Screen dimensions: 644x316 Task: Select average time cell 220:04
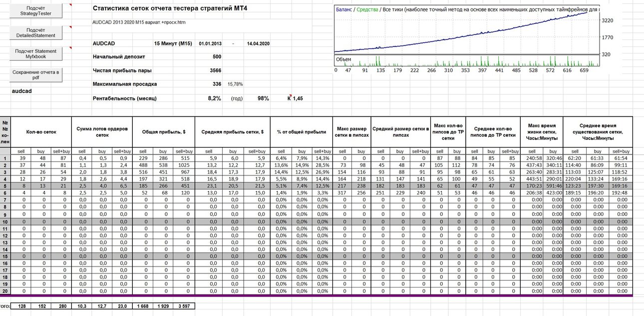(574, 179)
